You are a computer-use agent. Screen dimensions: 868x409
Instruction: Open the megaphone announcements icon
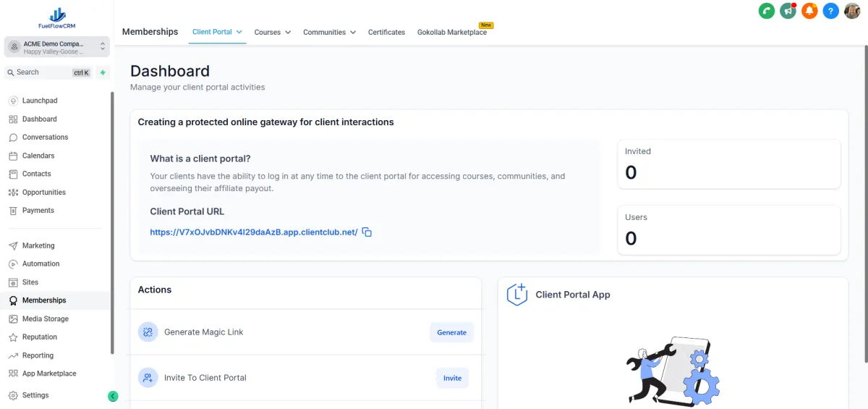click(788, 11)
